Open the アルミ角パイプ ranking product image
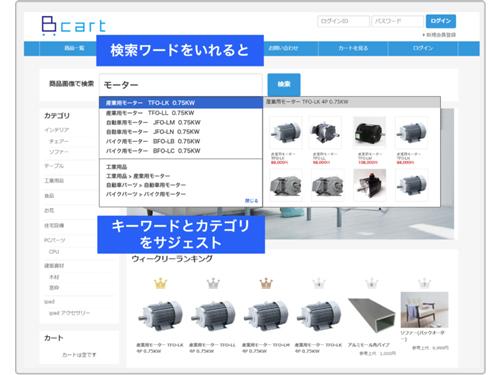 [x=372, y=315]
